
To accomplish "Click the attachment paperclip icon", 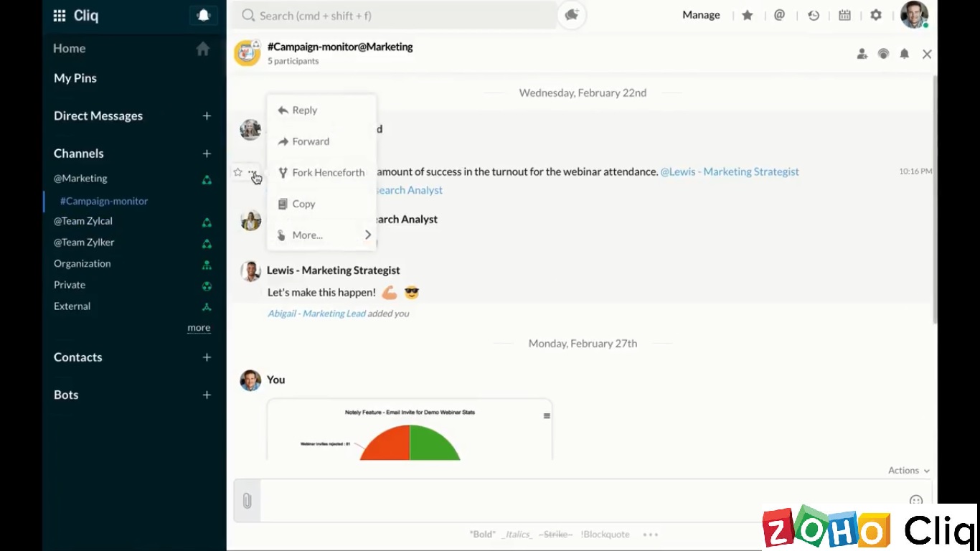I will click(247, 500).
